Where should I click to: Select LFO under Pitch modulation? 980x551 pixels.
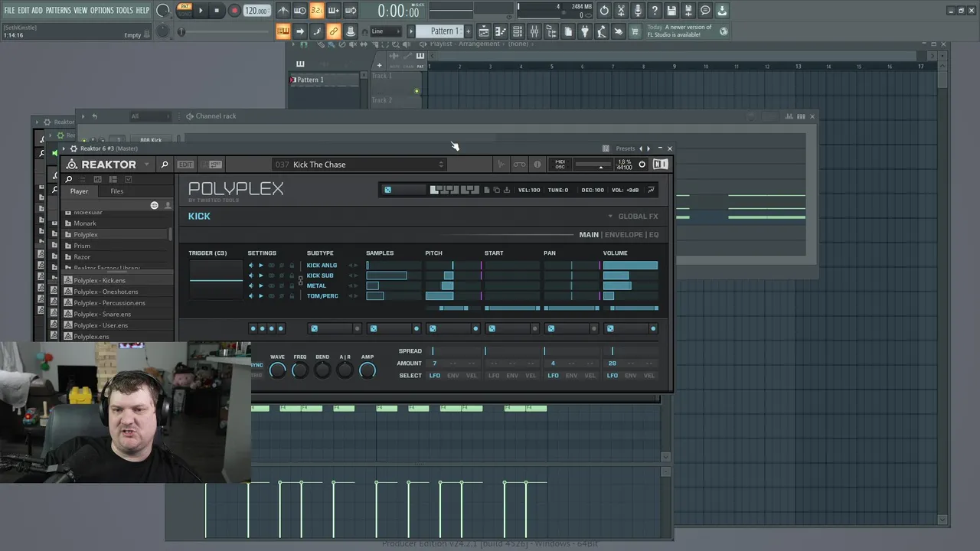point(435,376)
